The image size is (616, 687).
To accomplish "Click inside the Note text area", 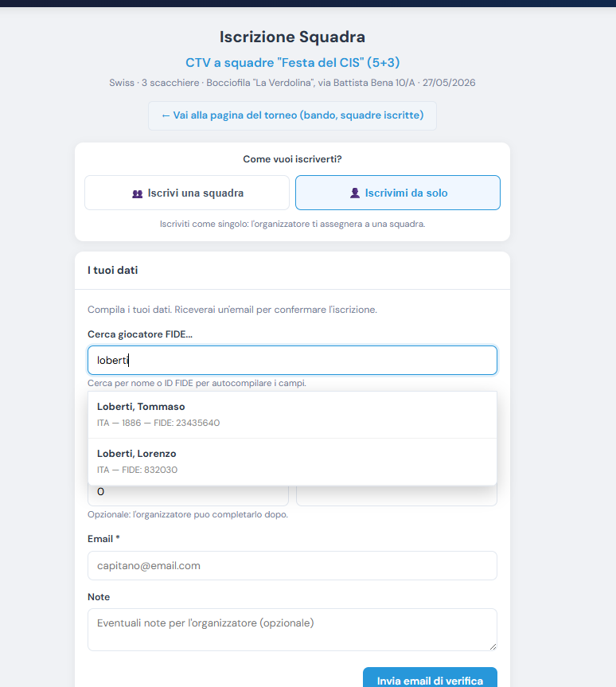I will click(292, 630).
